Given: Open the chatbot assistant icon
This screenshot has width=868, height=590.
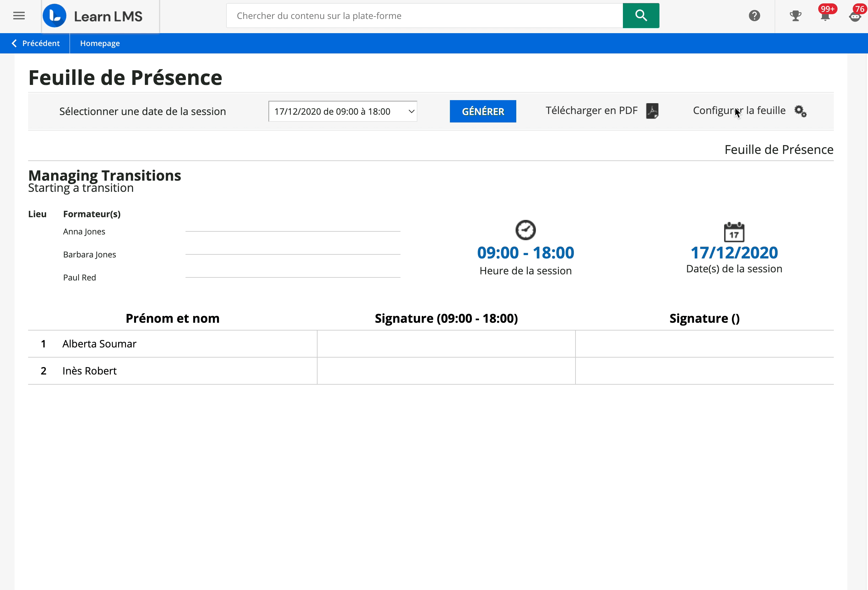Looking at the screenshot, I should pos(855,17).
